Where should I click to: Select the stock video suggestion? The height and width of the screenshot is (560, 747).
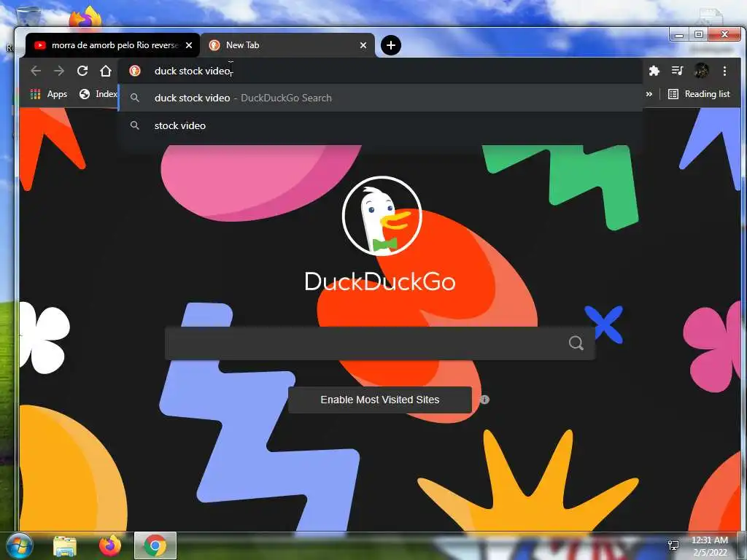tap(380, 125)
